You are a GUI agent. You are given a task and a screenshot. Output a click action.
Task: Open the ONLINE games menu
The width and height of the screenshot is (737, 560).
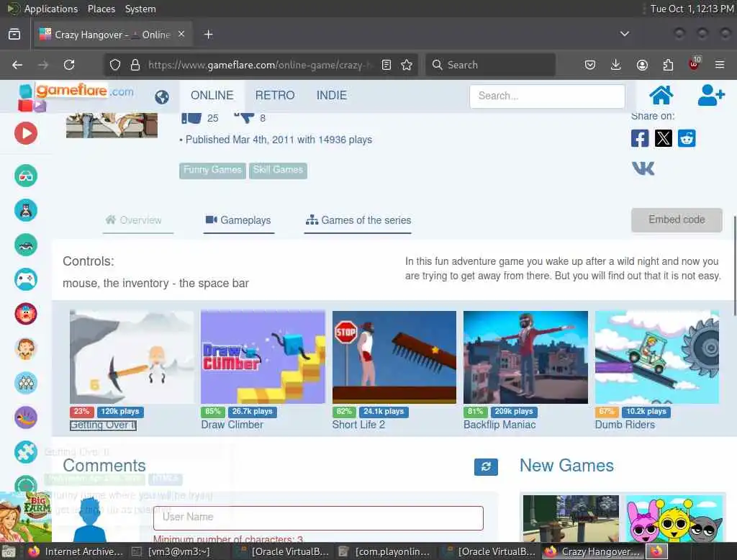[x=212, y=96]
